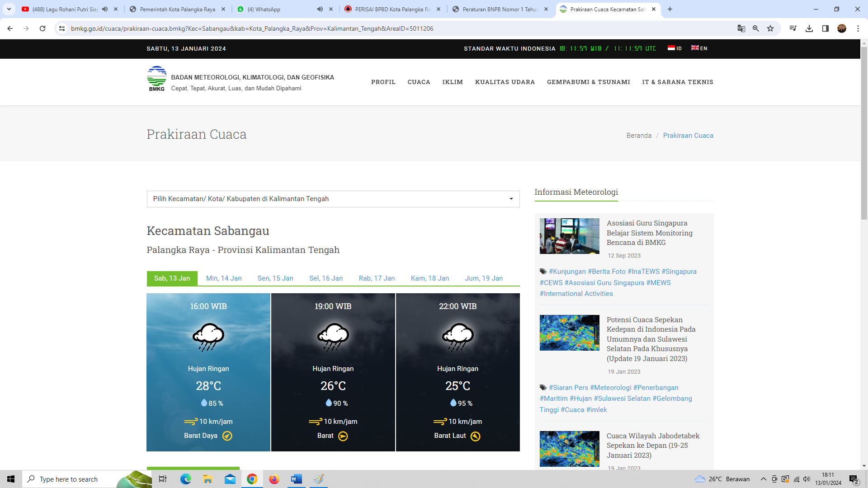
Task: Open the Chrome downloads icon
Action: click(809, 28)
